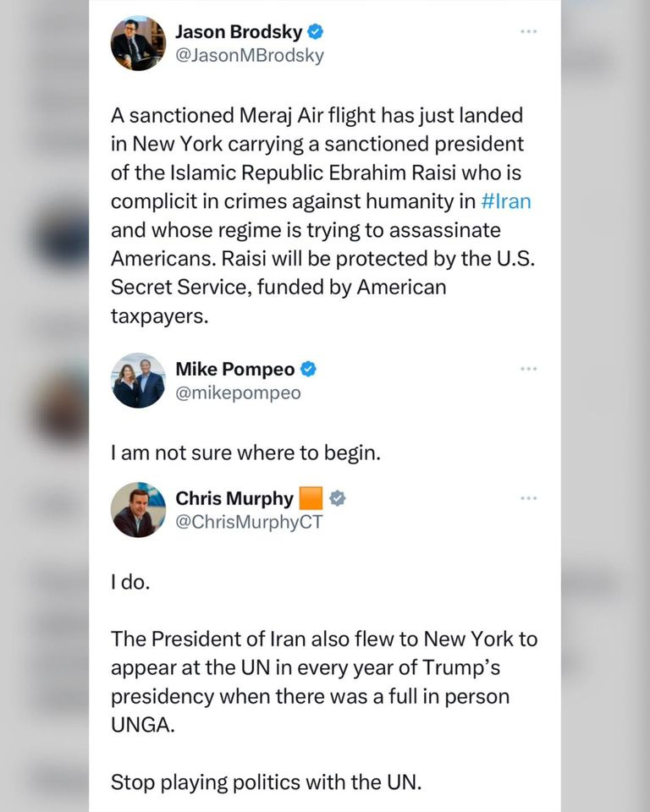Screen dimensions: 650x812
Task: Open the #Iran hashtag link
Action: pyautogui.click(x=505, y=201)
